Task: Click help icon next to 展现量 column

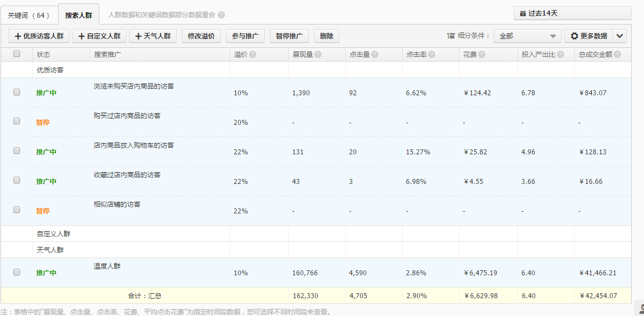Action: tap(318, 55)
